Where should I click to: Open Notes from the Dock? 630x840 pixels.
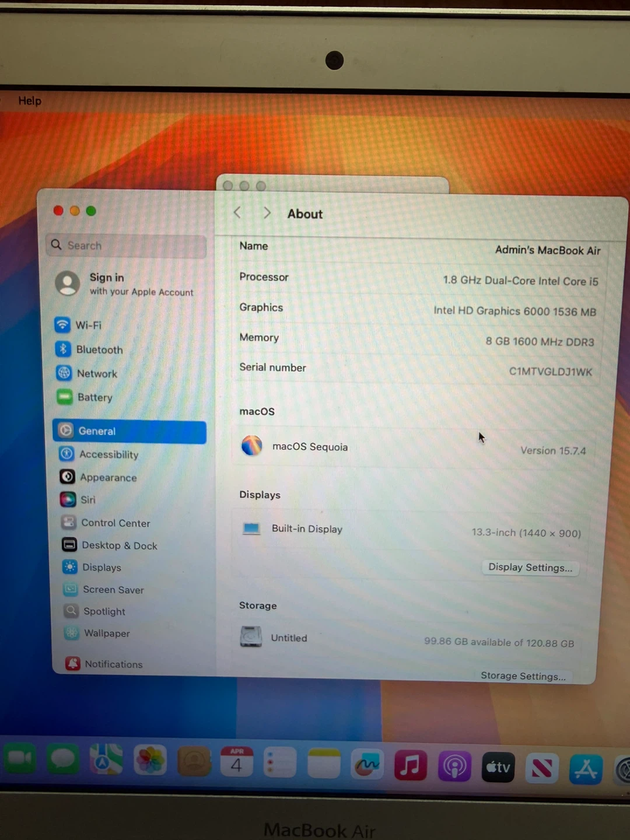[324, 764]
